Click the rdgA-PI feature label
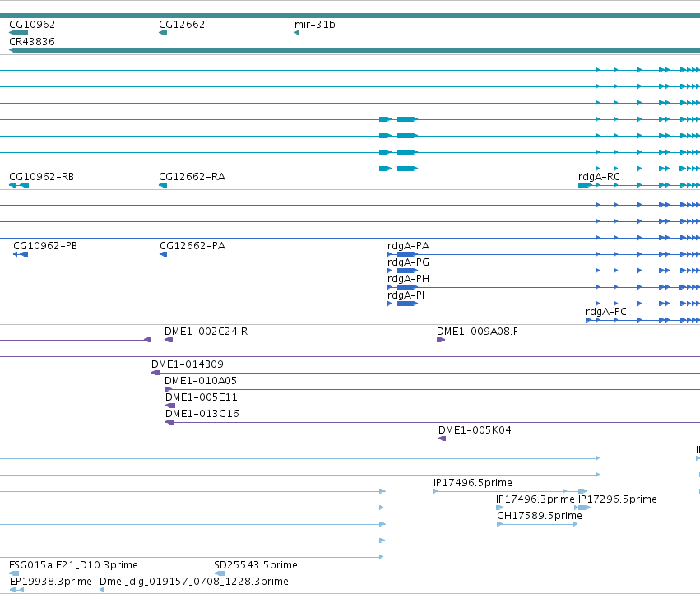 tap(406, 295)
